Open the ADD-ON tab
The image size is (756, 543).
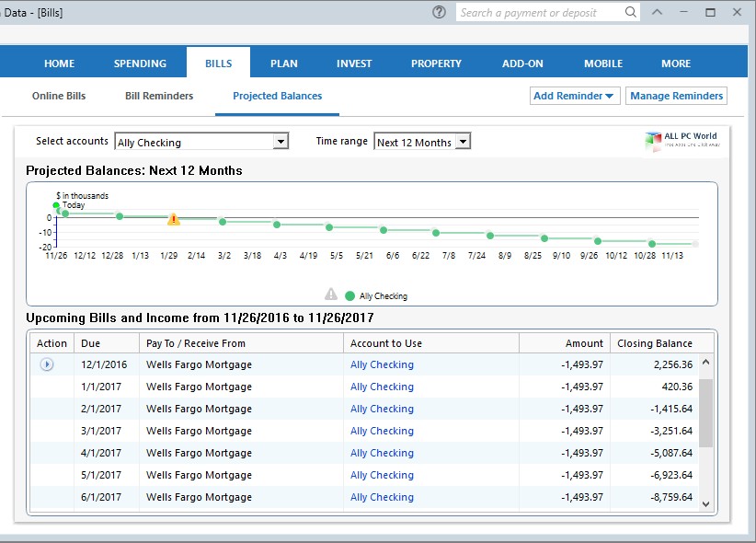point(522,64)
